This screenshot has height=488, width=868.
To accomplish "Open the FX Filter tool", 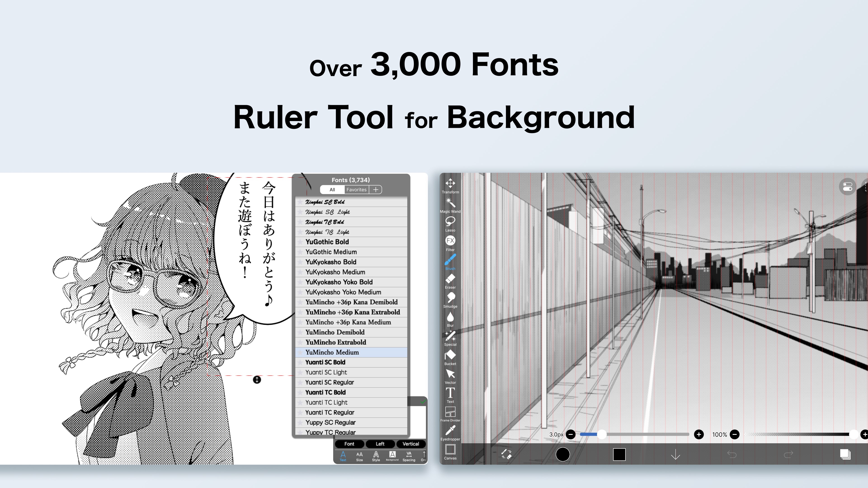I will (x=450, y=240).
